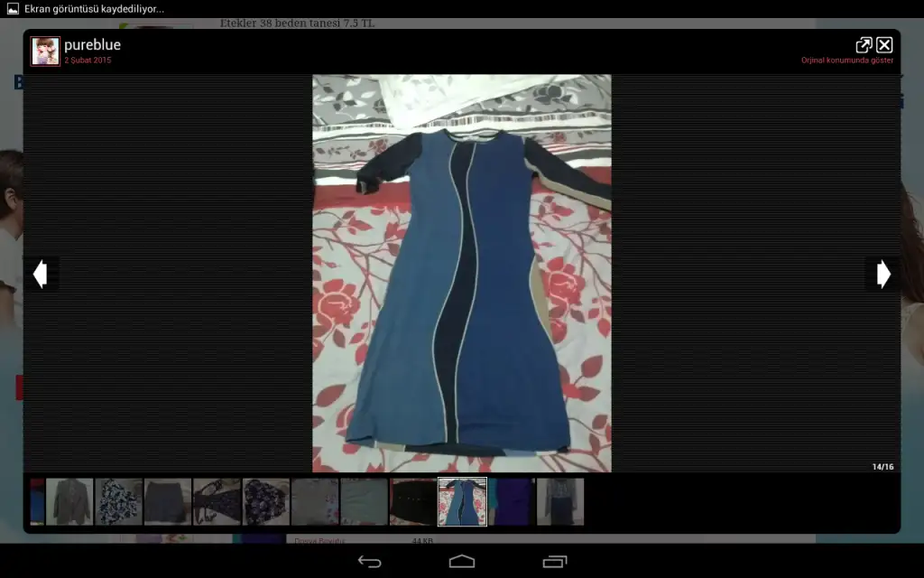Select the purple garment thumbnail
The width and height of the screenshot is (924, 578).
click(511, 502)
